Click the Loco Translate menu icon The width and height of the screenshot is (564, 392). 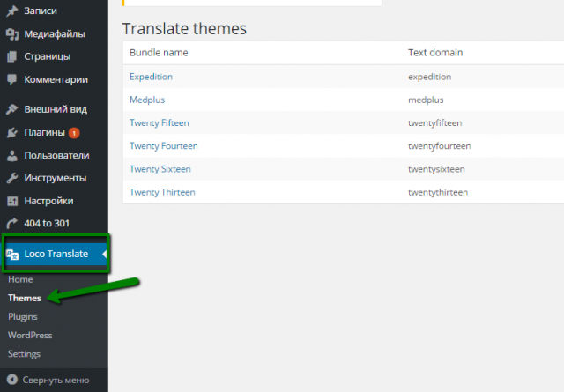pyautogui.click(x=12, y=255)
